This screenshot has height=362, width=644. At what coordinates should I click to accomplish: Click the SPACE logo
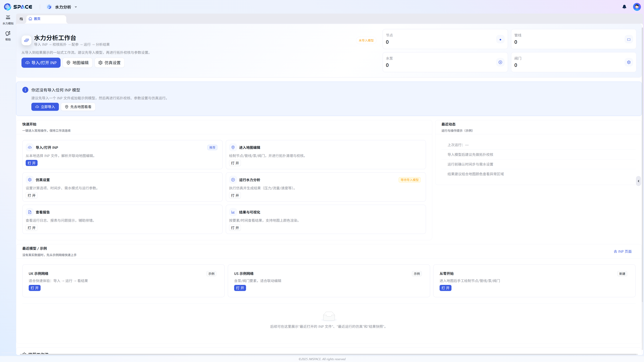click(x=18, y=7)
